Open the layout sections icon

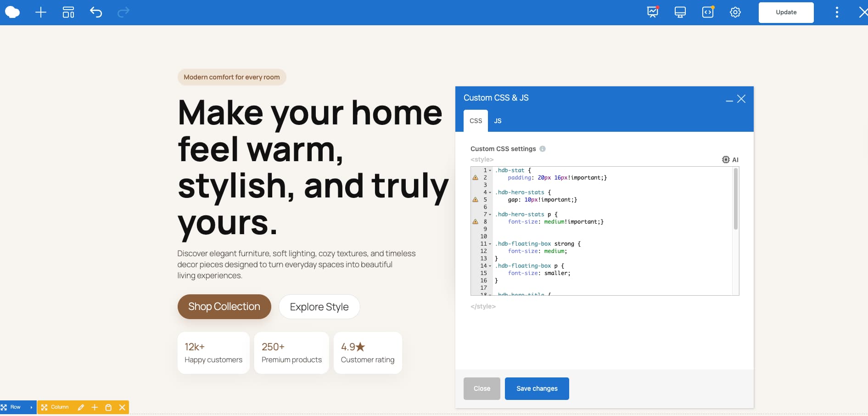[68, 12]
